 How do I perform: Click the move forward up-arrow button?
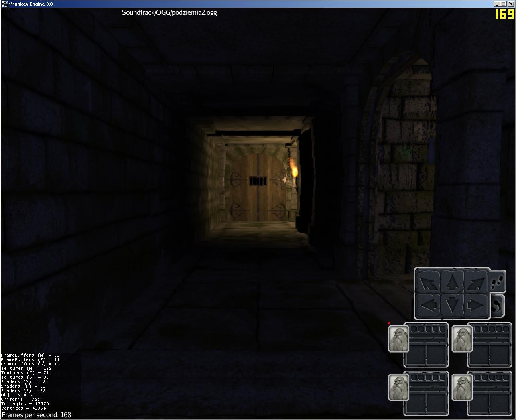point(452,282)
